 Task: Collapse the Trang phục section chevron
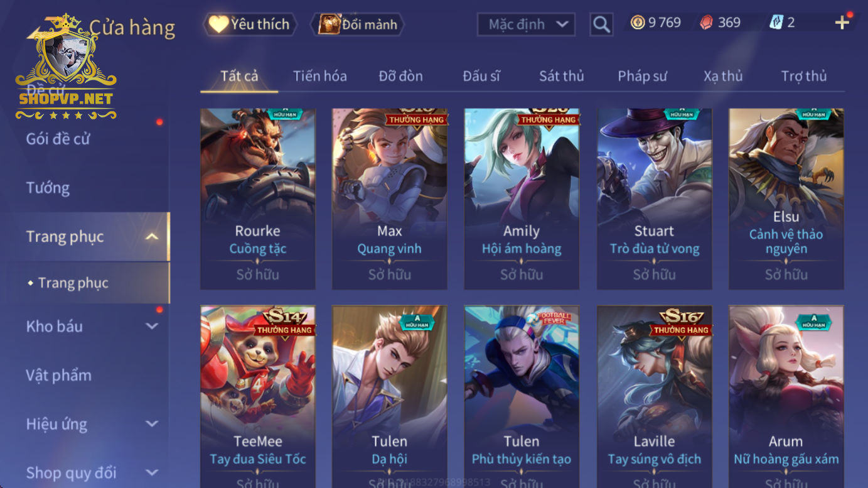(151, 237)
